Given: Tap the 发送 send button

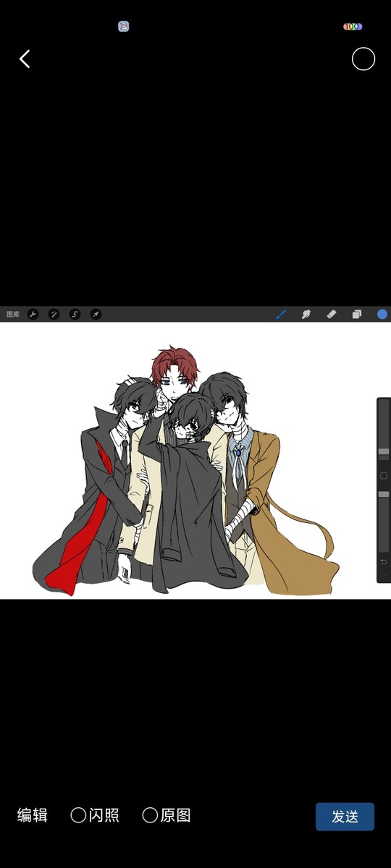Looking at the screenshot, I should [345, 817].
